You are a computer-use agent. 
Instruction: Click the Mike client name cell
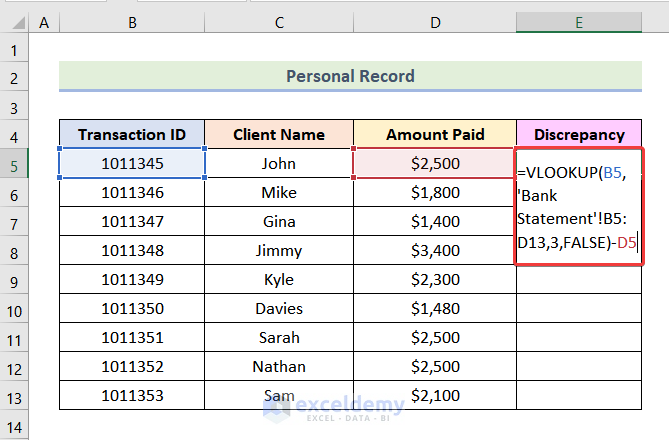pyautogui.click(x=279, y=192)
